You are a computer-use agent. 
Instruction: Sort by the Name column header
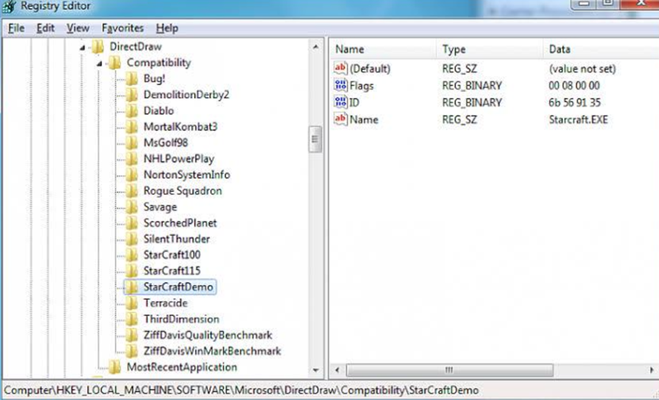point(382,49)
